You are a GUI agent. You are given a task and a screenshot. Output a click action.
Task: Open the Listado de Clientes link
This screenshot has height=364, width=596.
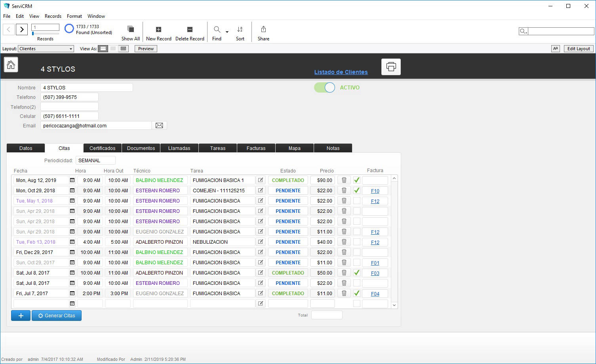341,72
